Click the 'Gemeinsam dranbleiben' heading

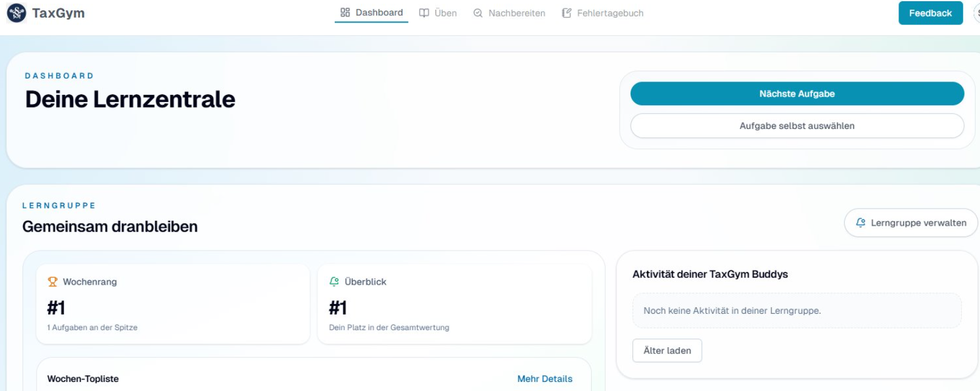tap(110, 226)
